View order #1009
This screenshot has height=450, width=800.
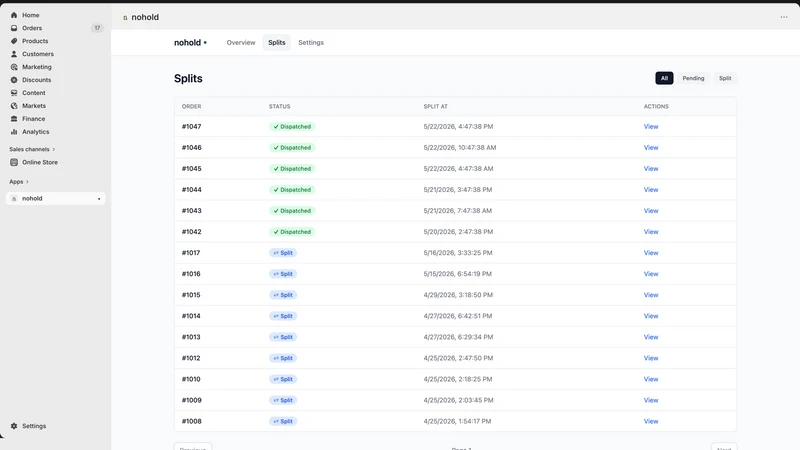[651, 400]
